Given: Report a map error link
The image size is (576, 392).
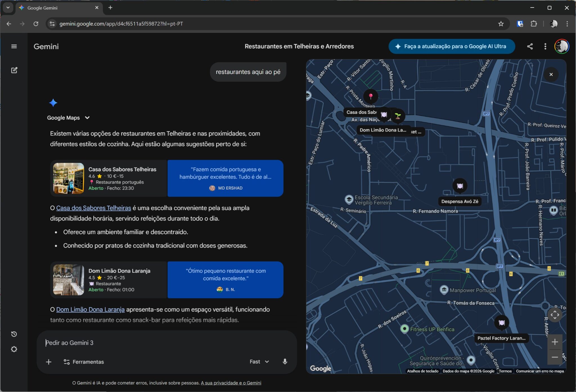Looking at the screenshot, I should tap(540, 371).
